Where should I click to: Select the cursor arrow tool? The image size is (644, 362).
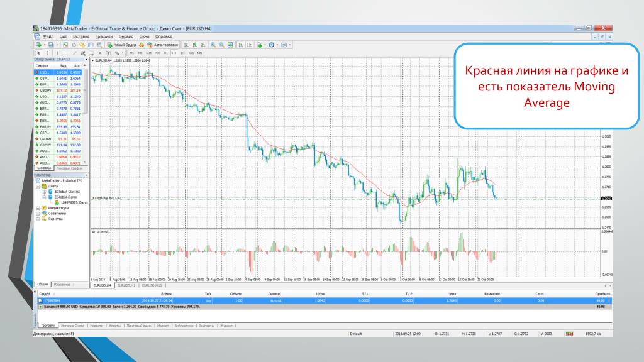tap(38, 53)
